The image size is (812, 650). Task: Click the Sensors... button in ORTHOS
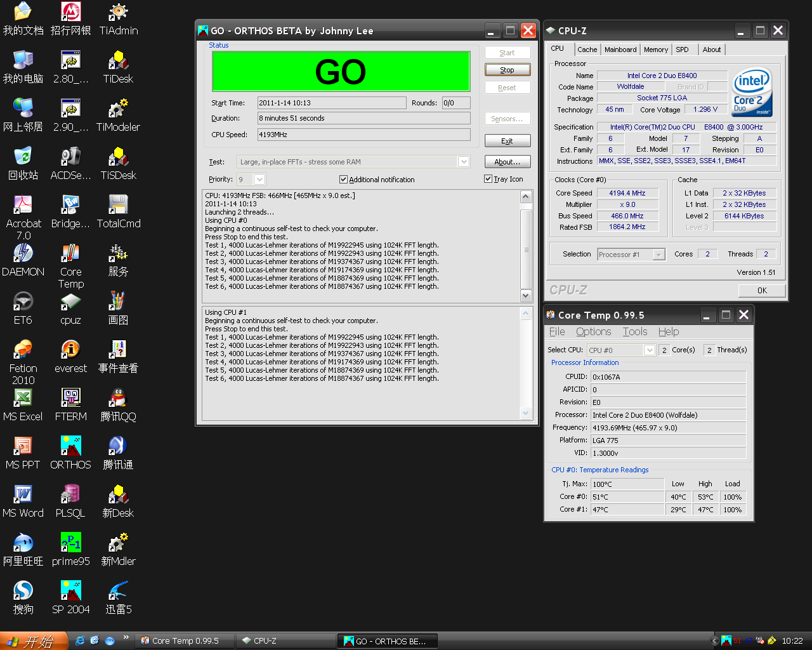click(507, 119)
